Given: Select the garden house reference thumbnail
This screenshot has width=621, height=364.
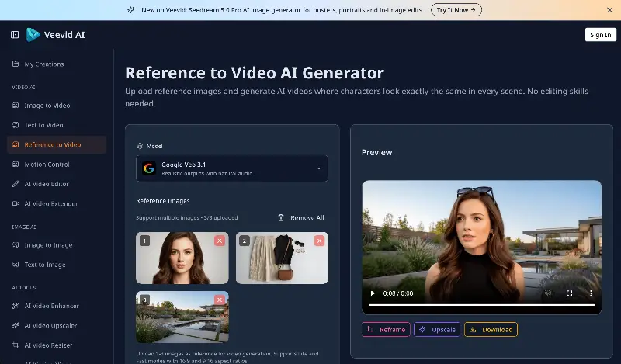Looking at the screenshot, I should (x=182, y=317).
